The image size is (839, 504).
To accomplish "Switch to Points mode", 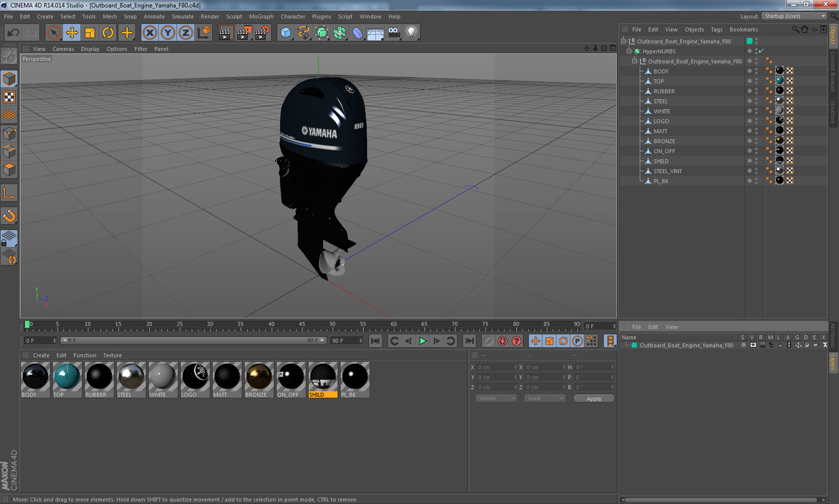I will coord(9,134).
